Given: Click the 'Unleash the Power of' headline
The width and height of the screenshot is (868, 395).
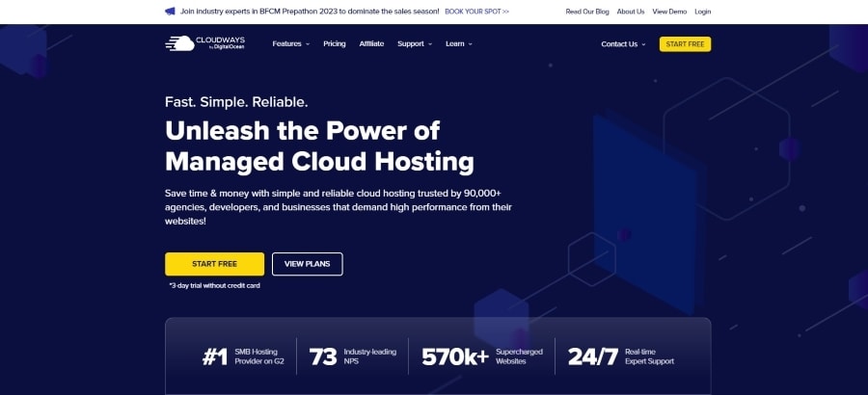Looking at the screenshot, I should 302,131.
